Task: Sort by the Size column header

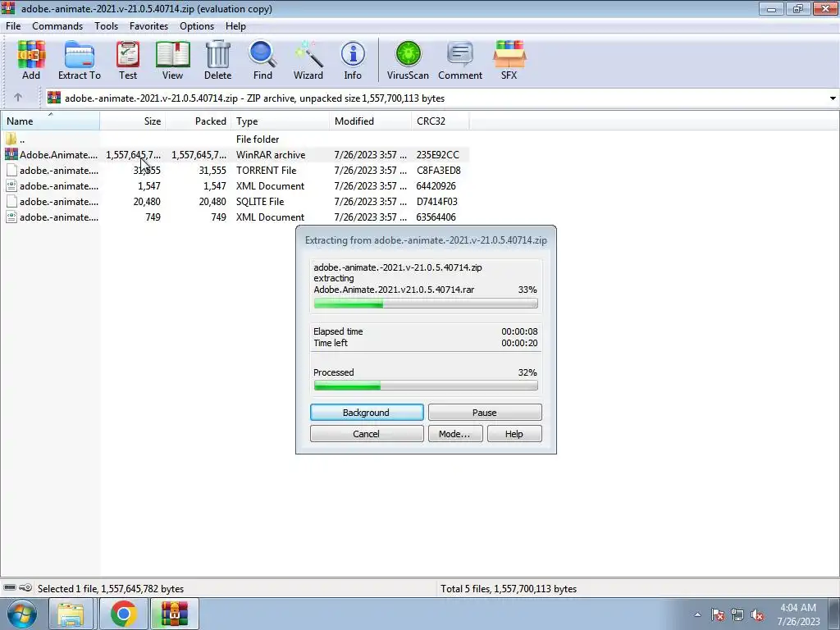Action: [132, 121]
